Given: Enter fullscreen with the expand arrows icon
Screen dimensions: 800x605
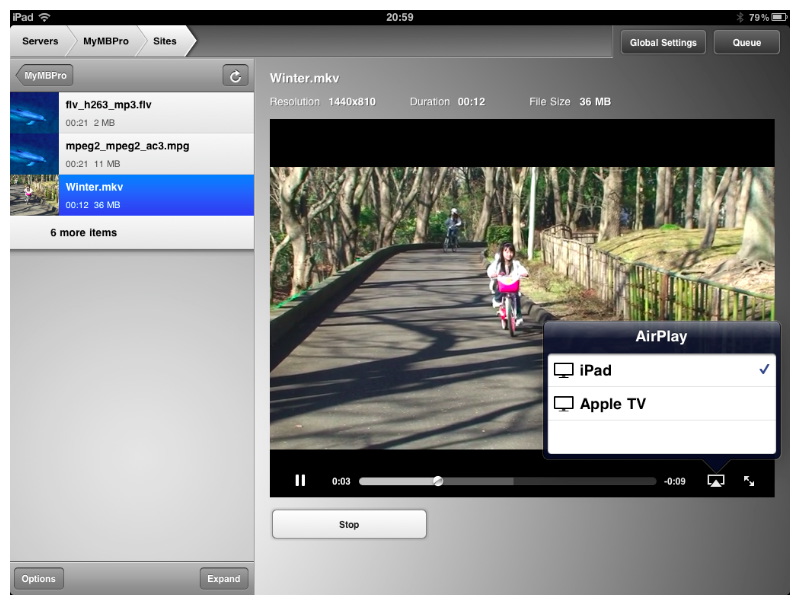Looking at the screenshot, I should (x=749, y=481).
